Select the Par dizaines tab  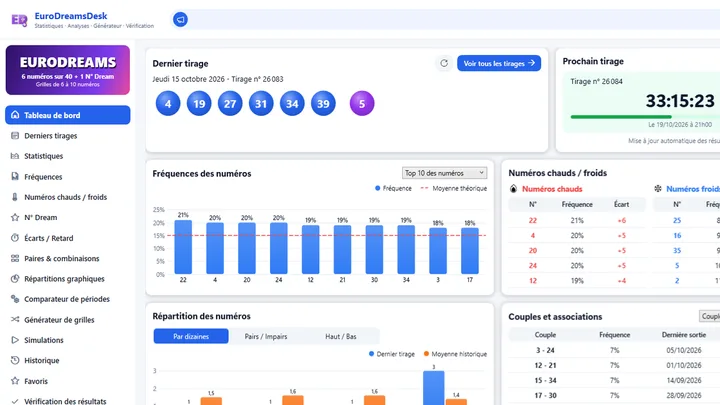coord(191,336)
